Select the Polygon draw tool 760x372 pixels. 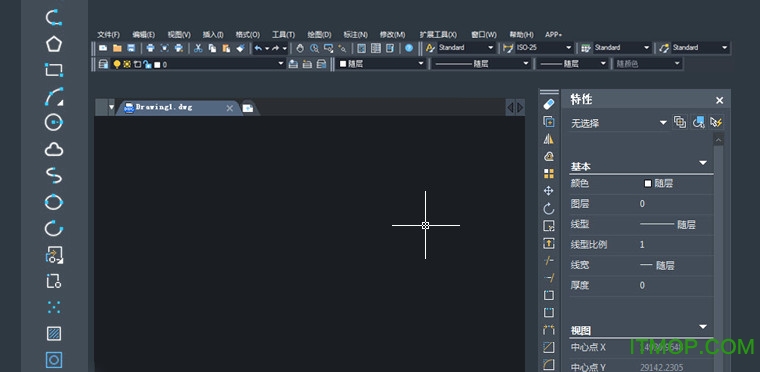(54, 44)
